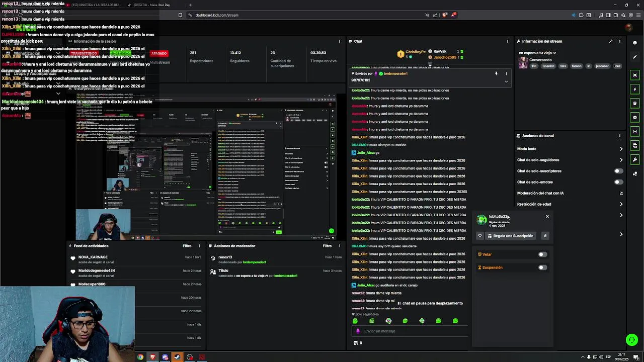Screen dimensions: 644x362
Task: Click username Jarocho2595 in the chat leaderboard
Action: [x=445, y=57]
